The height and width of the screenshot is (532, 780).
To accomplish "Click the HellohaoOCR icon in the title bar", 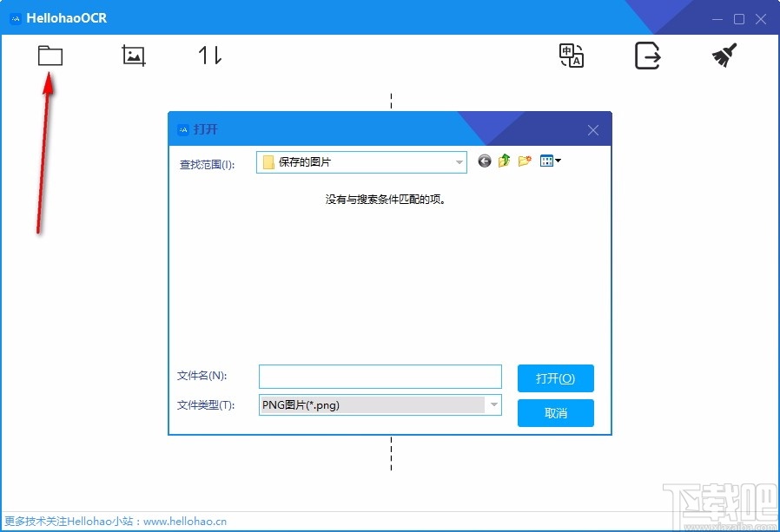I will (14, 17).
